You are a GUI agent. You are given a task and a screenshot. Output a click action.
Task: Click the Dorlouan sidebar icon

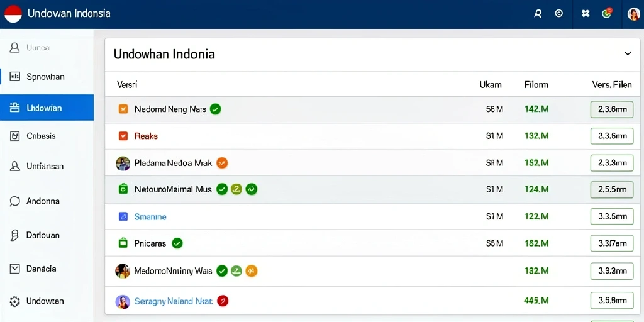(x=14, y=235)
